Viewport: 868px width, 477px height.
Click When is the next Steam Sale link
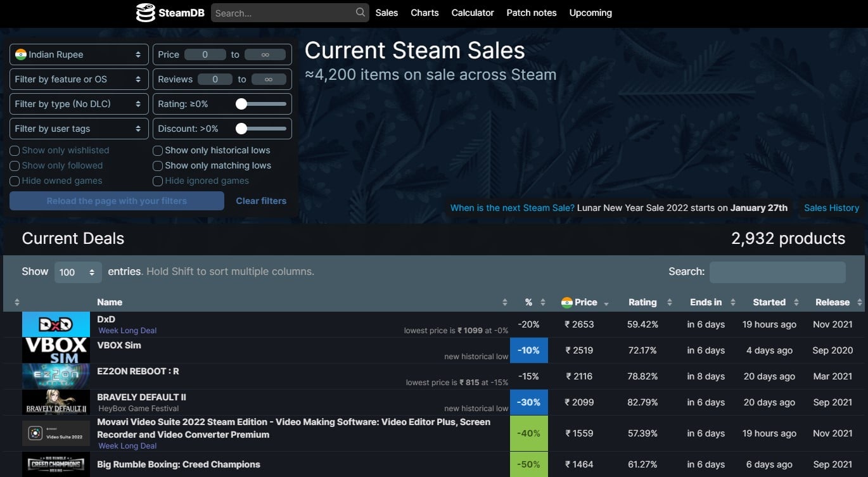point(513,208)
